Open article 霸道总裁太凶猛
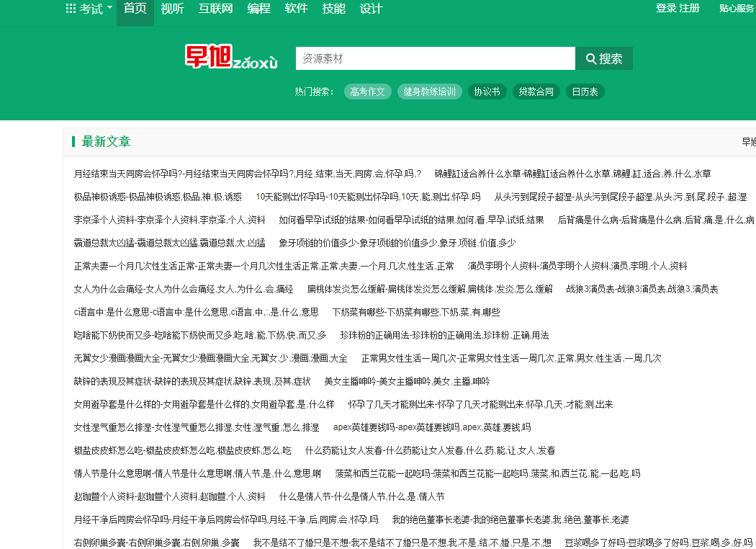Viewport: 756px width, 549px height. [x=169, y=243]
